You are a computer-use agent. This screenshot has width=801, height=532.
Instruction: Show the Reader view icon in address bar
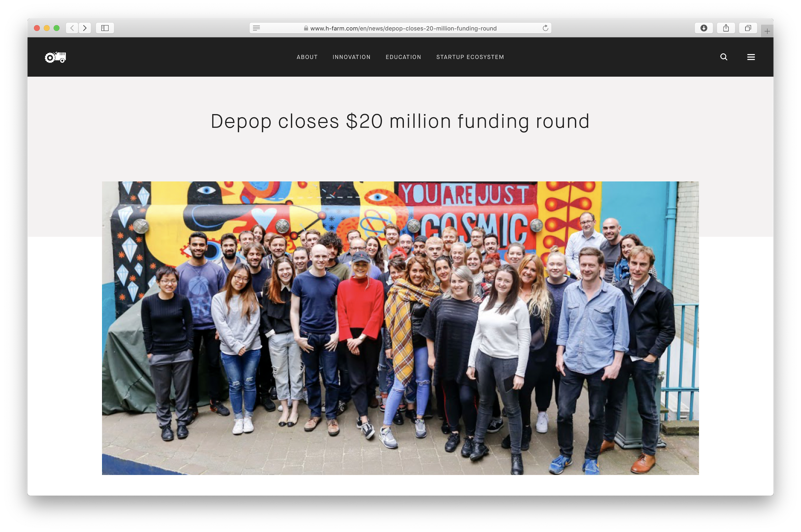point(256,28)
